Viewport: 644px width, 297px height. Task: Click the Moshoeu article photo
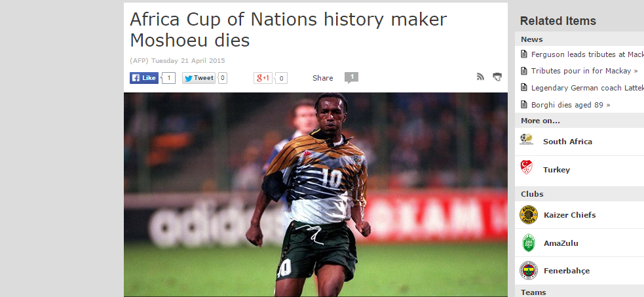pos(315,194)
